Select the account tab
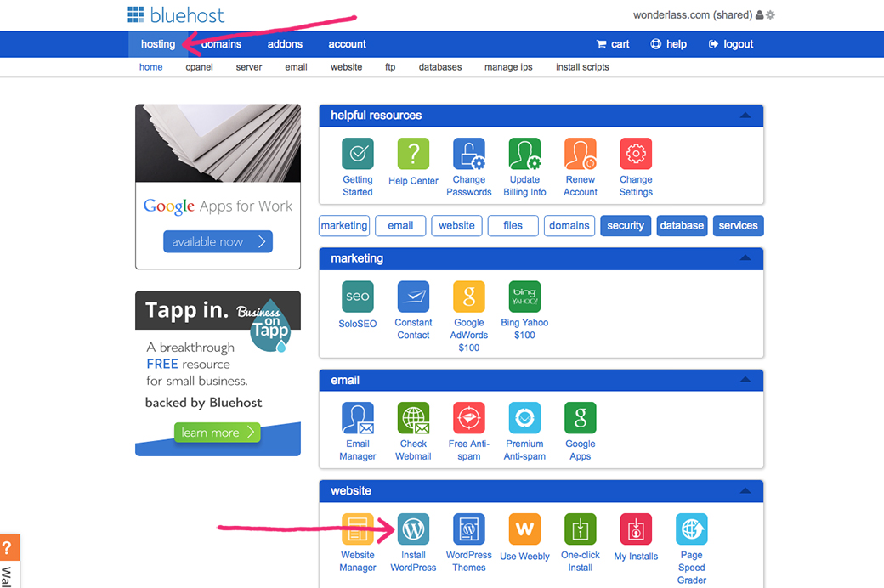Screen dimensions: 884x588 [348, 44]
